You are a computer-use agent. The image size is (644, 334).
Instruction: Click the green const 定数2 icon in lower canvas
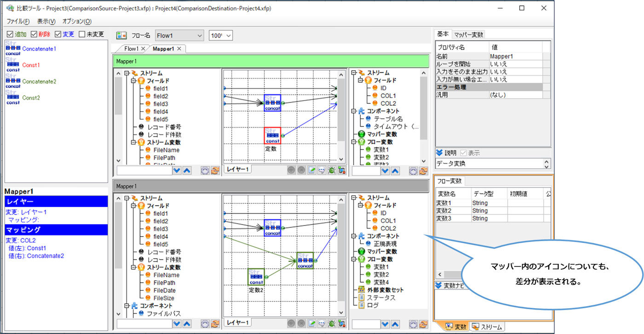(256, 277)
